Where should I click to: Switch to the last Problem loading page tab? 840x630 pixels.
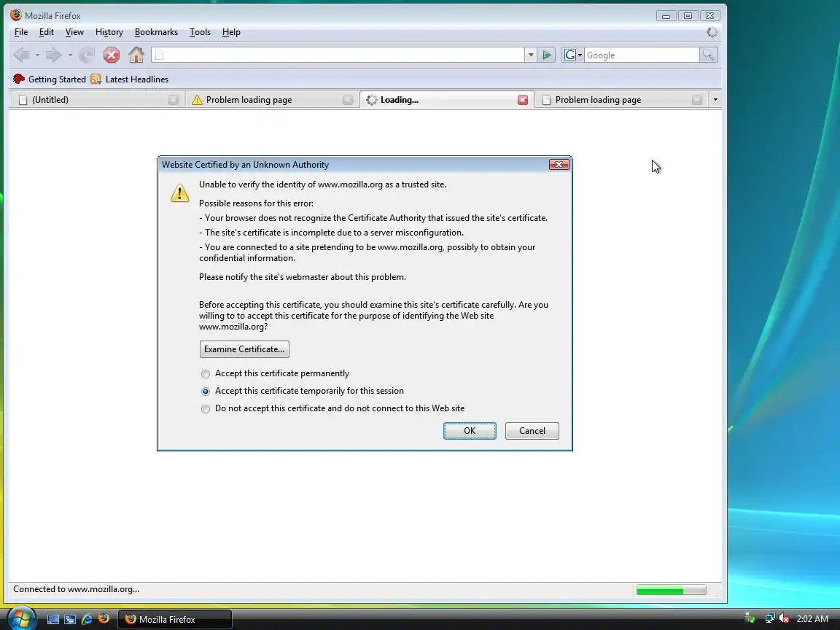(x=621, y=100)
